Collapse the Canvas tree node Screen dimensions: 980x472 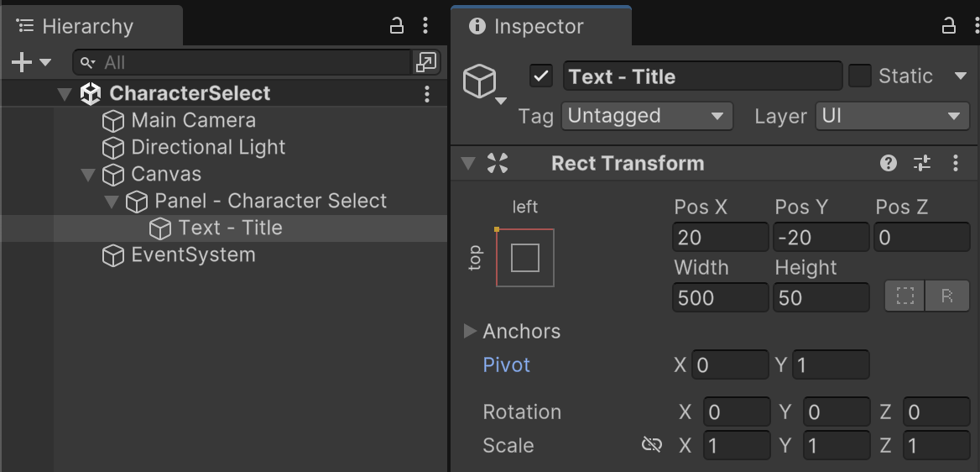tap(88, 175)
